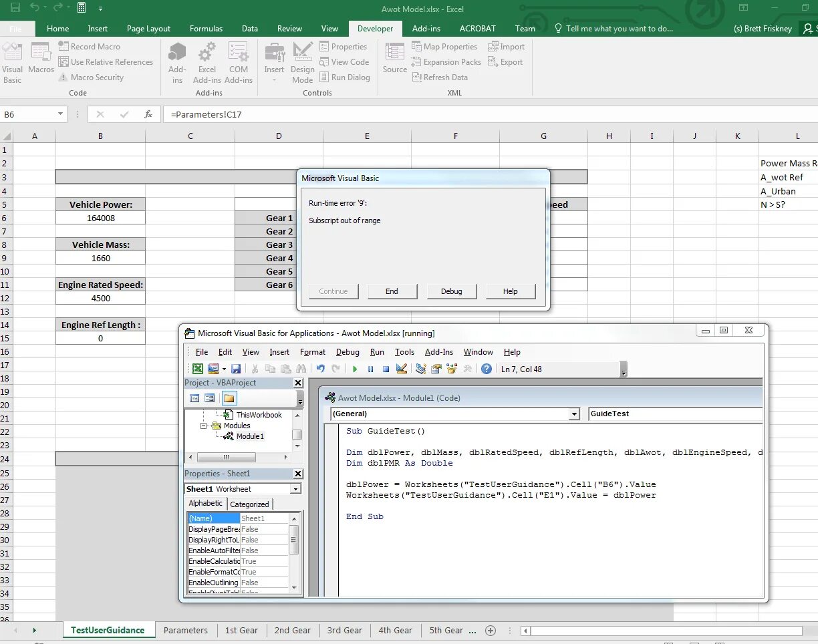Open the XML Source pane
This screenshot has width=818, height=644.
(395, 59)
